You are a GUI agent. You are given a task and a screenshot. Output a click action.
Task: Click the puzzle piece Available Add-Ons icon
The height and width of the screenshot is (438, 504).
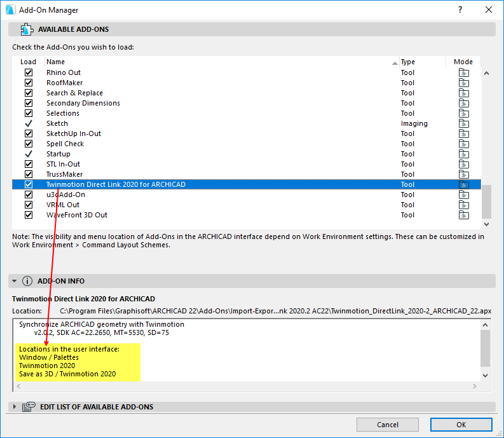(27, 29)
